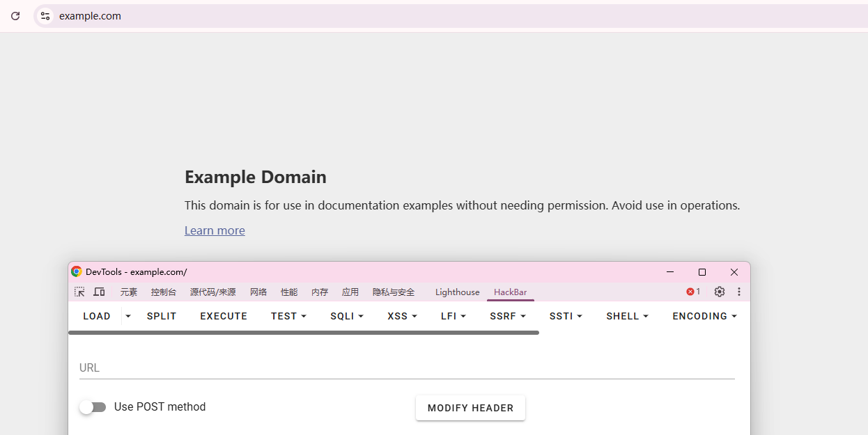868x435 pixels.
Task: Open the 源代码/来源 tab
Action: [x=213, y=292]
